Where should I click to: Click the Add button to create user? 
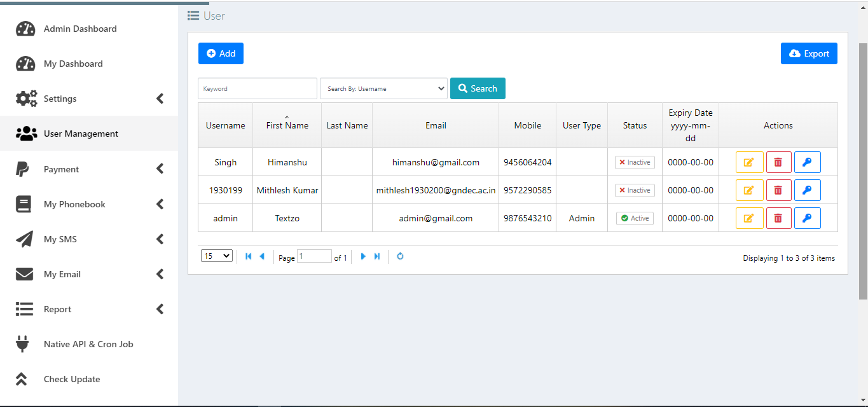(221, 53)
